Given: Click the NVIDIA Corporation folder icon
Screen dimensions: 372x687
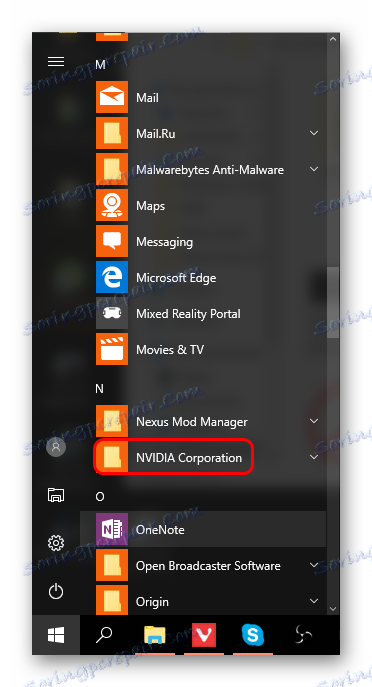Looking at the screenshot, I should 112,457.
